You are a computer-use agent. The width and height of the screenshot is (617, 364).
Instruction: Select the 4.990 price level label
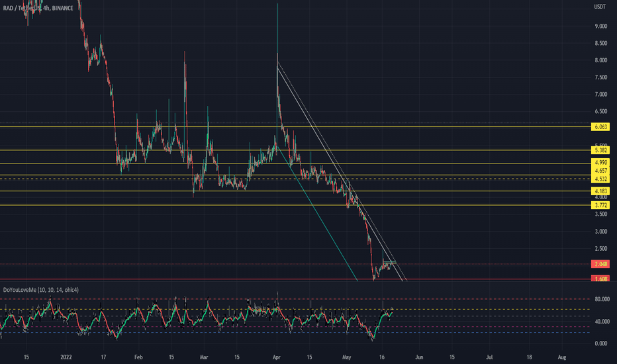(600, 162)
